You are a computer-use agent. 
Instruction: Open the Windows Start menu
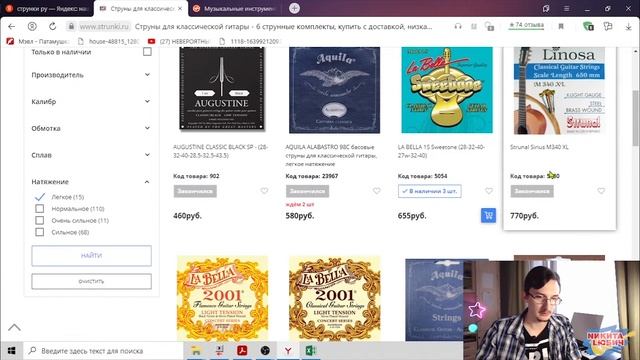pos(11,351)
